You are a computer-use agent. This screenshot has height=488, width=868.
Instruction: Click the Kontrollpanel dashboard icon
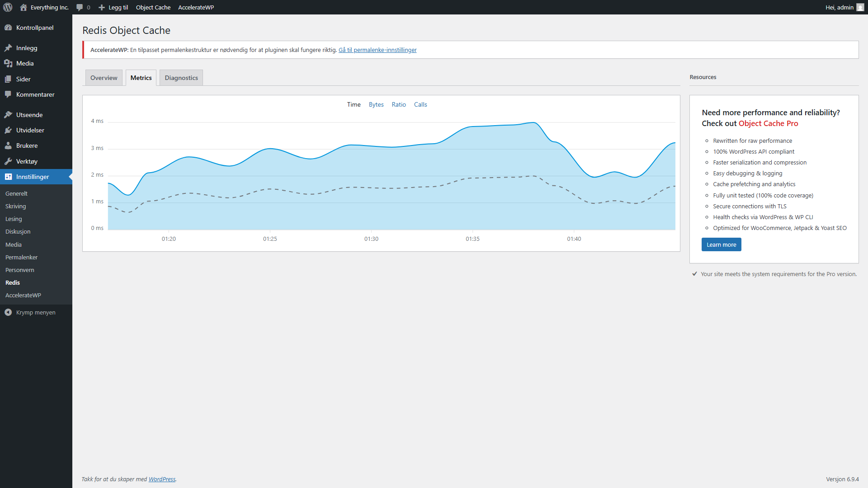point(8,28)
